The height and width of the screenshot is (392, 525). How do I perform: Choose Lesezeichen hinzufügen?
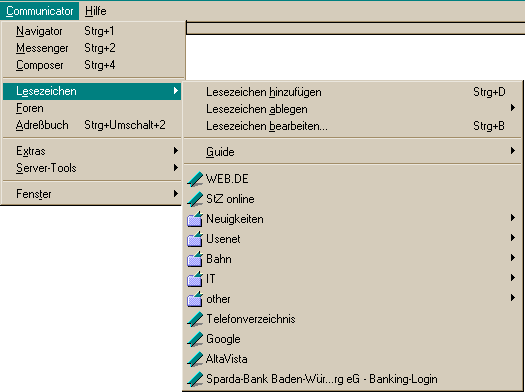[353, 92]
